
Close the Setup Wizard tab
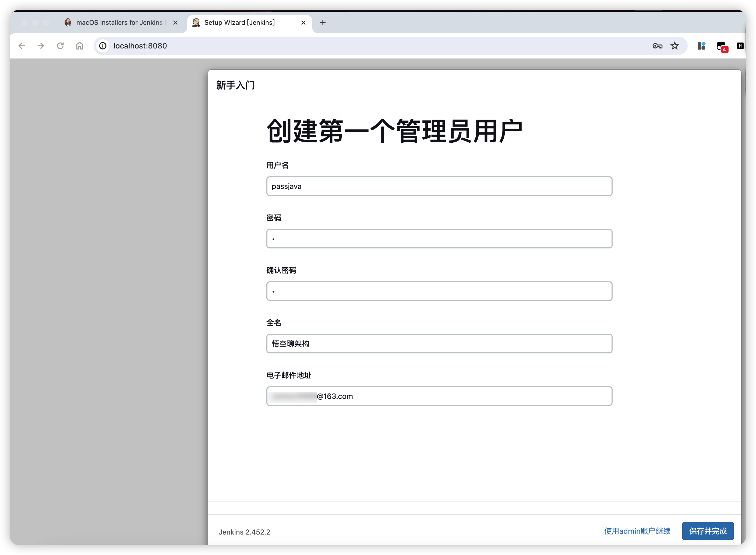(303, 23)
